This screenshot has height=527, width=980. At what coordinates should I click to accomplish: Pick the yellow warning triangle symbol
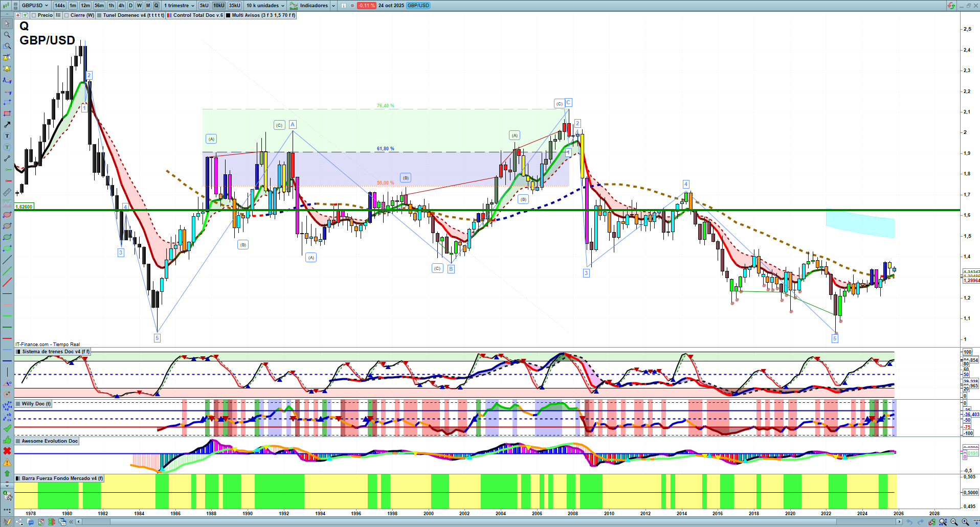click(x=7, y=462)
